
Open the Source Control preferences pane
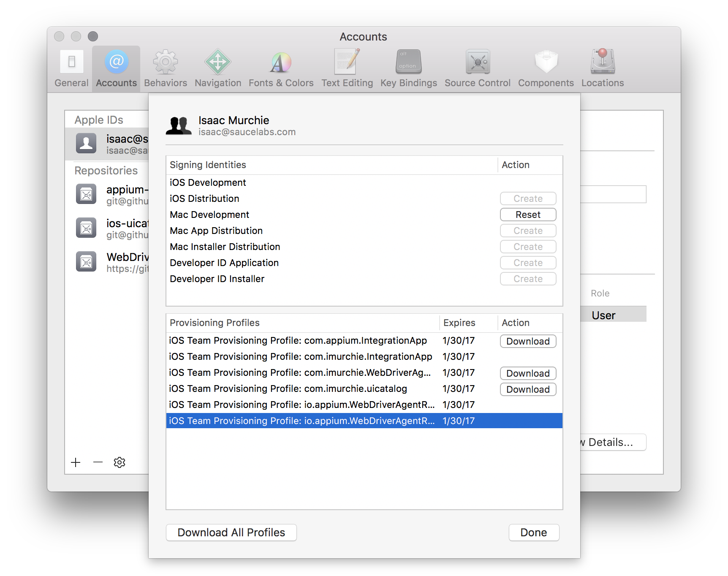[x=477, y=68]
